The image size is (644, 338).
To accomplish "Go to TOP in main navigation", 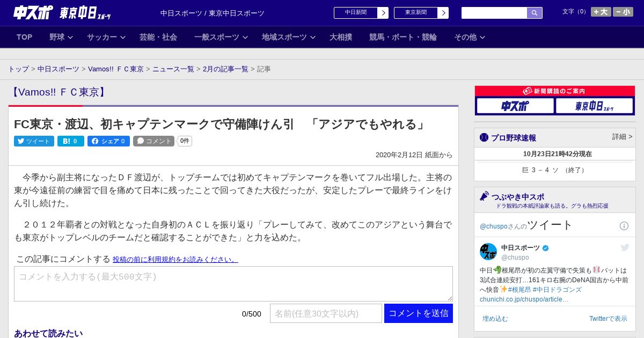I will coord(25,37).
